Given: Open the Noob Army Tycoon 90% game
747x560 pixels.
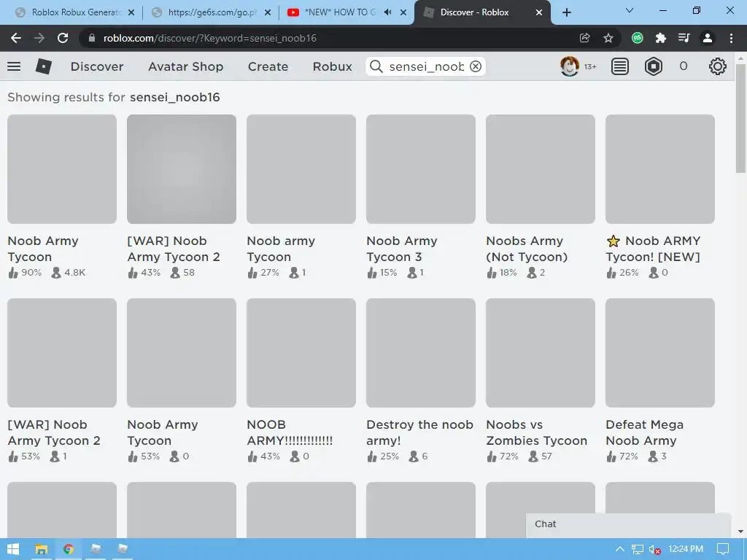Looking at the screenshot, I should point(62,197).
